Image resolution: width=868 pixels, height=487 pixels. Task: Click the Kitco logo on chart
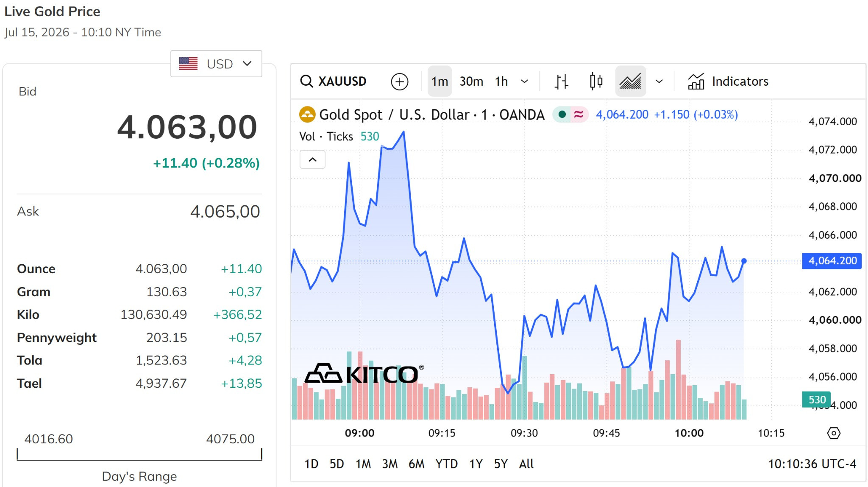(x=364, y=374)
